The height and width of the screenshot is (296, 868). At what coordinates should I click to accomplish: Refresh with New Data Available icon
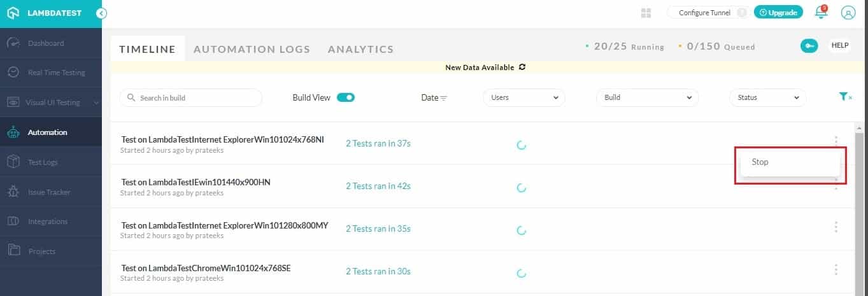click(x=522, y=67)
